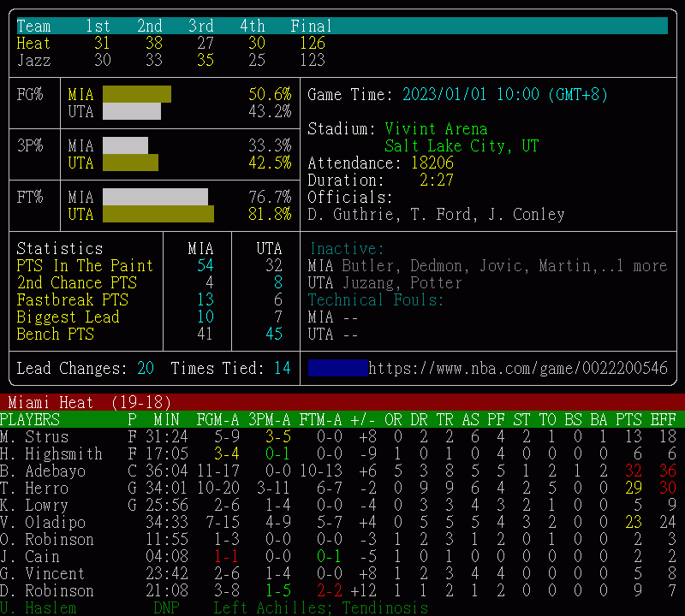
Task: Click the Lead Changes value 20
Action: click(x=146, y=369)
